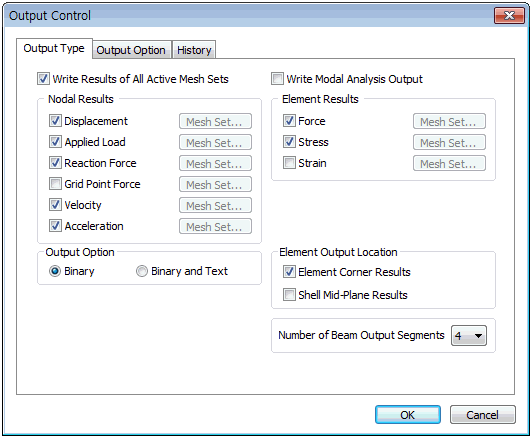
Task: Open the History tab
Action: tap(194, 50)
